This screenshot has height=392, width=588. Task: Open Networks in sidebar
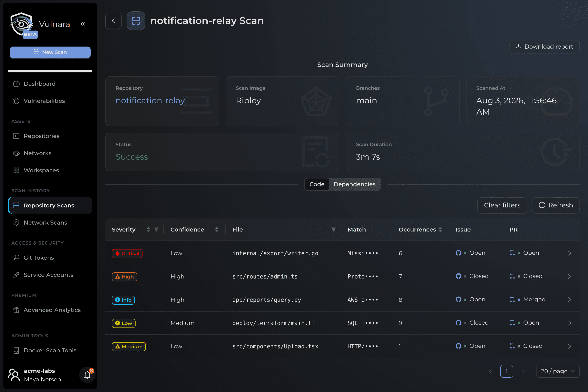pos(50,153)
